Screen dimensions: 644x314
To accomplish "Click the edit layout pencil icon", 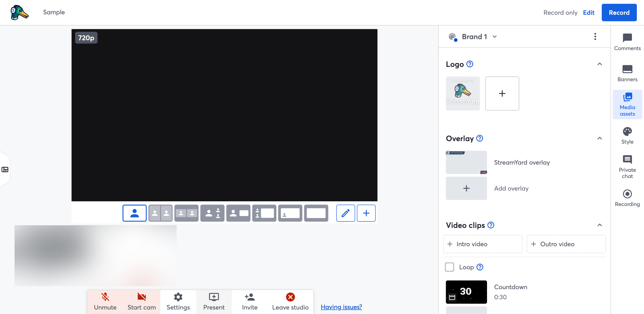I will [345, 213].
